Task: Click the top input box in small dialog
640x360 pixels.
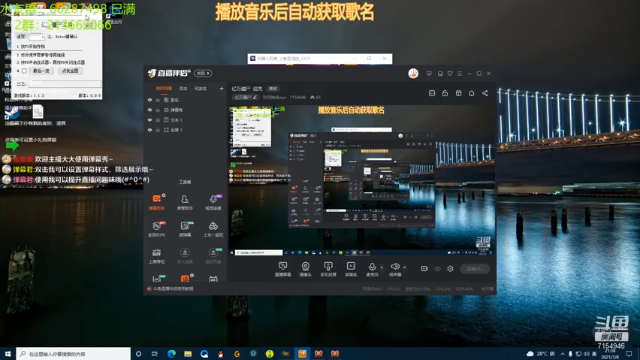Action: pos(36,36)
